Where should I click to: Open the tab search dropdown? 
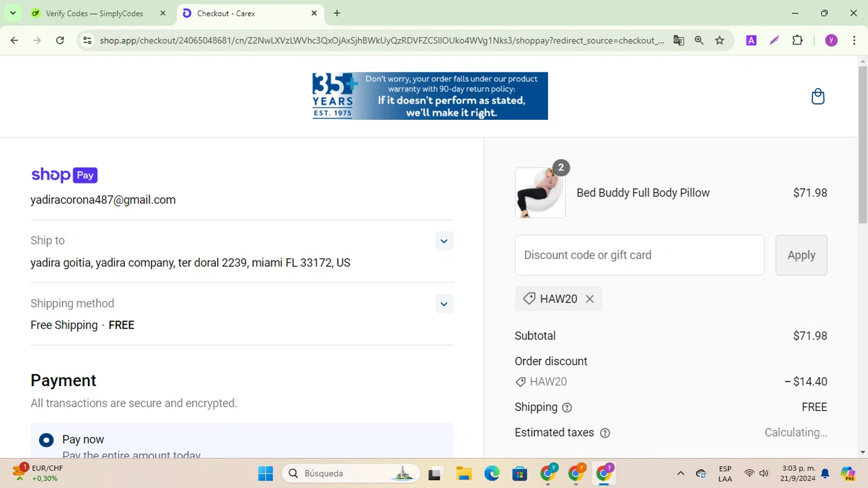click(x=13, y=13)
